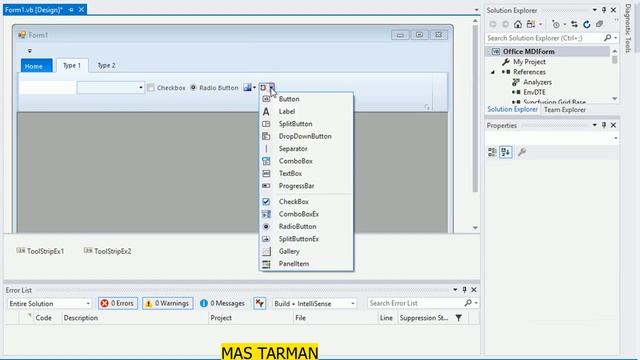Screen dimensions: 640x360
Task: Click the Categorized view icon in Properties
Action: coord(492,152)
